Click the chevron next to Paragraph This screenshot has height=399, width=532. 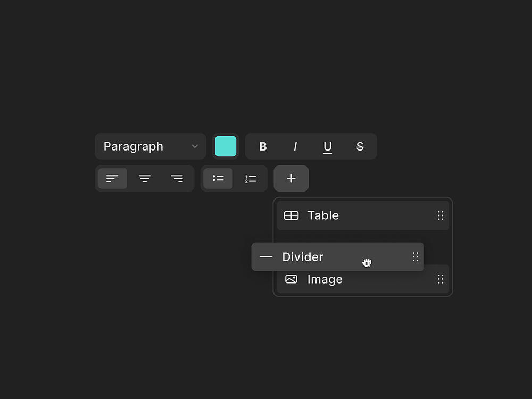(x=195, y=146)
